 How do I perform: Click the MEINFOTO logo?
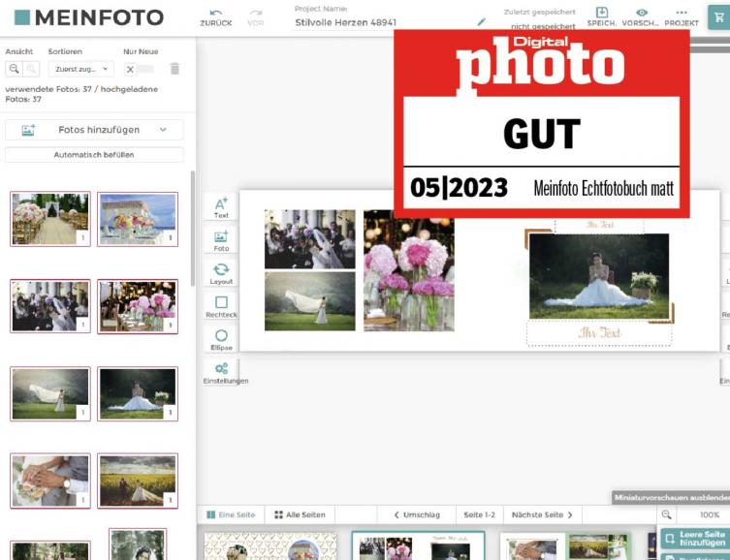click(89, 17)
